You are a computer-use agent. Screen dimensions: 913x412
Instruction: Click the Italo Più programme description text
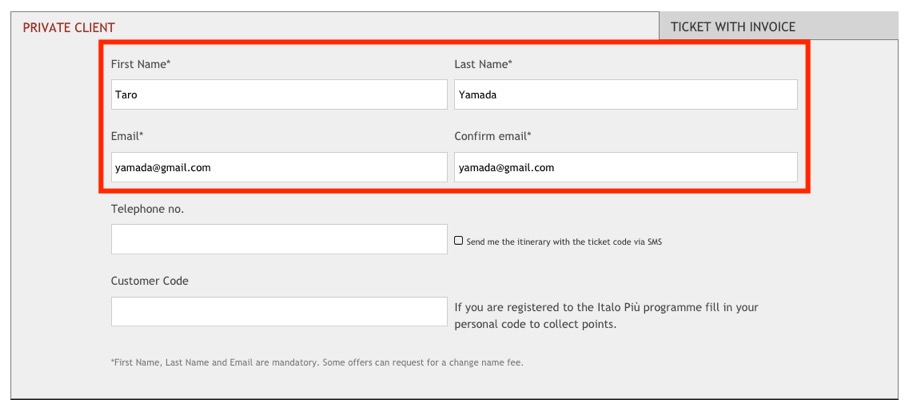coord(613,316)
